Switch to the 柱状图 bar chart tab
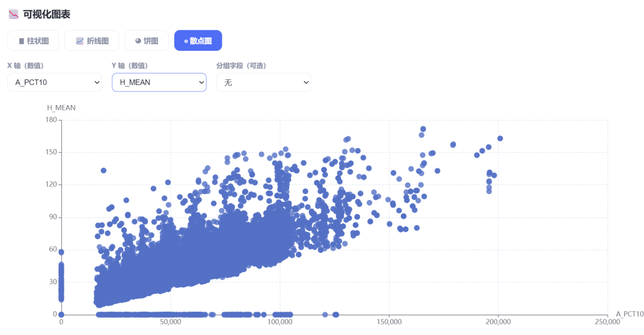 click(33, 41)
